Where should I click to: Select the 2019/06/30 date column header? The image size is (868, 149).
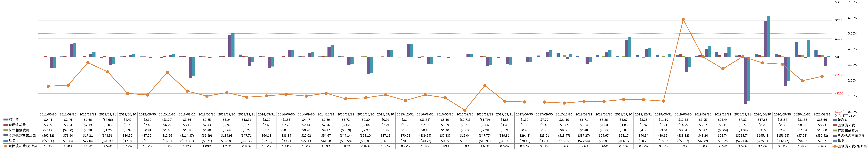683,114
